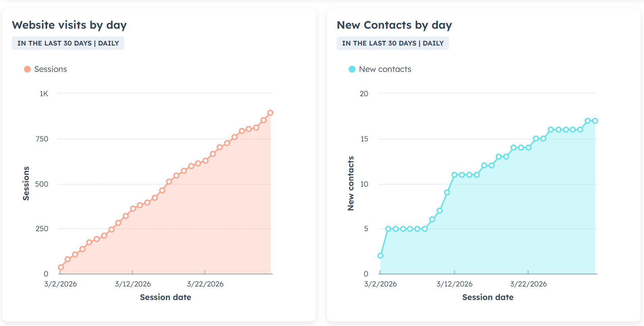Toggle the New contacts legend item
The width and height of the screenshot is (644, 326).
click(x=385, y=69)
